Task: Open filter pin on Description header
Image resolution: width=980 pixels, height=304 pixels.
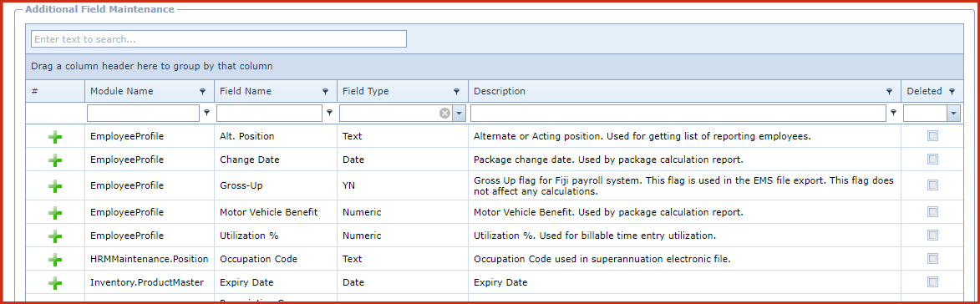Action: click(x=890, y=92)
